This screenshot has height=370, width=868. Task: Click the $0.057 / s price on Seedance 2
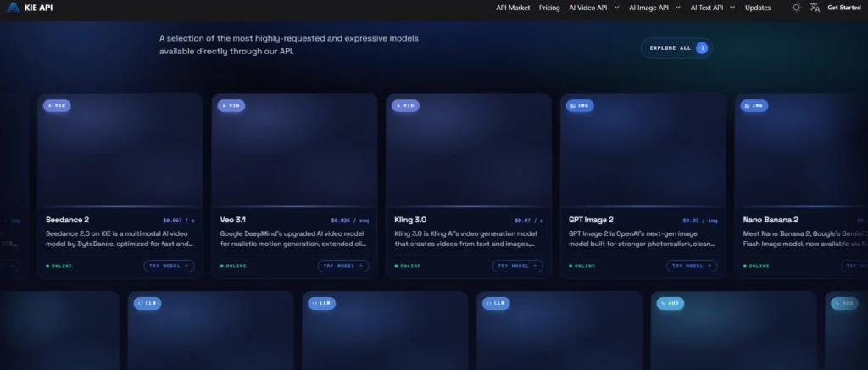pos(179,221)
